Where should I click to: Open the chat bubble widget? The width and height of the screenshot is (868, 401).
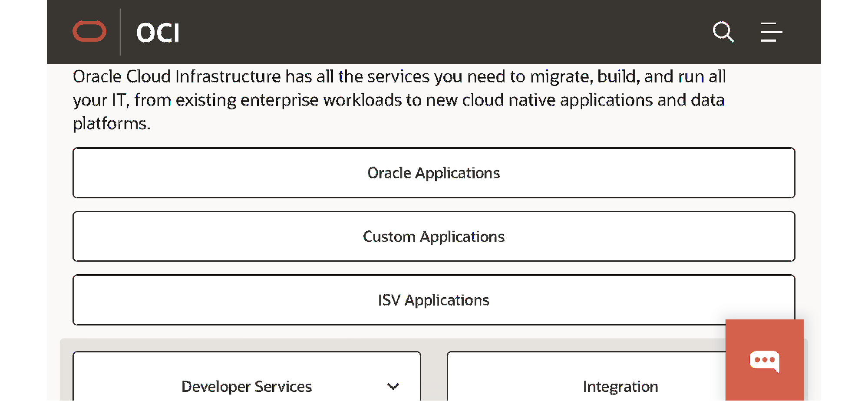[765, 360]
